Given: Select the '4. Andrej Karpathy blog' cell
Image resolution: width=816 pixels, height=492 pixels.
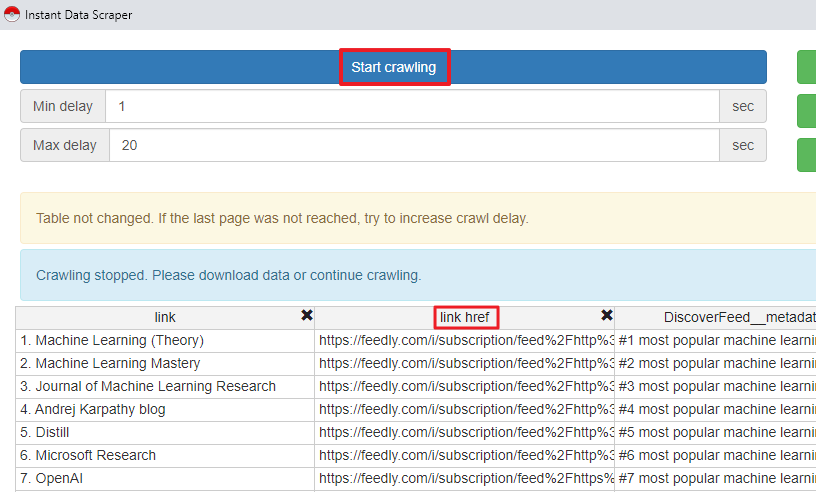Looking at the screenshot, I should [165, 409].
